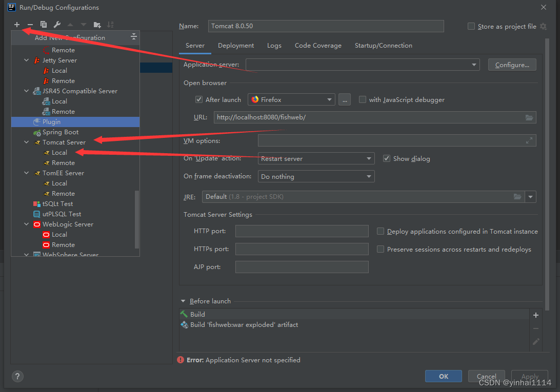Select tSQLt Test configuration type

click(75, 204)
